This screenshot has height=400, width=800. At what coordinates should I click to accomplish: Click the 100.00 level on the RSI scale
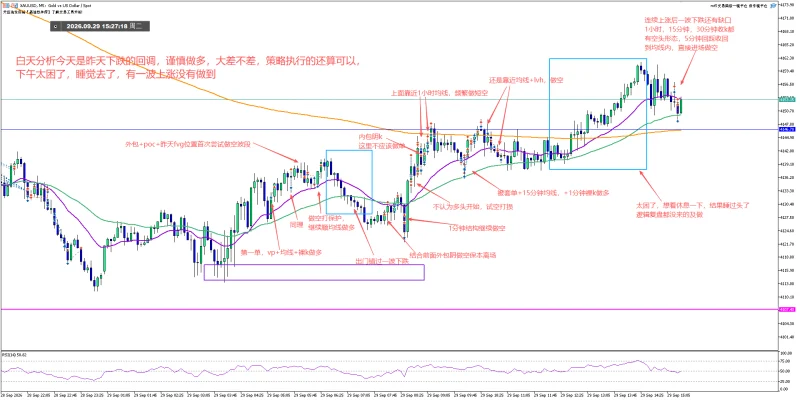[x=785, y=353]
